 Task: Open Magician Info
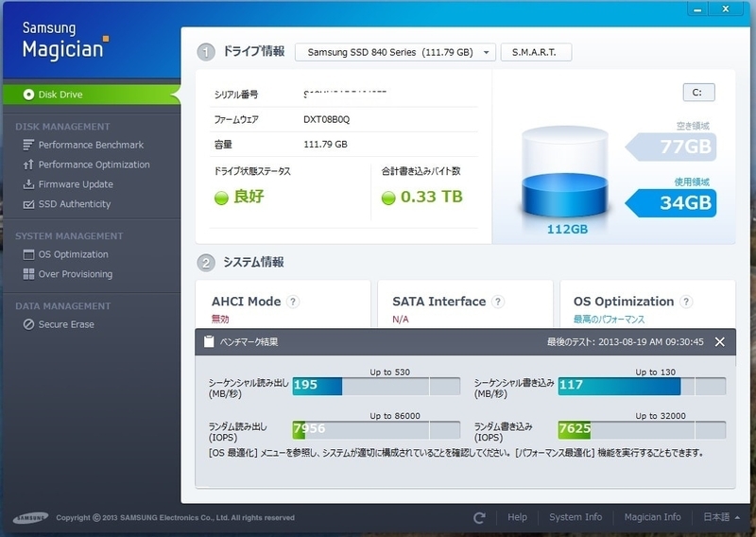pyautogui.click(x=652, y=517)
